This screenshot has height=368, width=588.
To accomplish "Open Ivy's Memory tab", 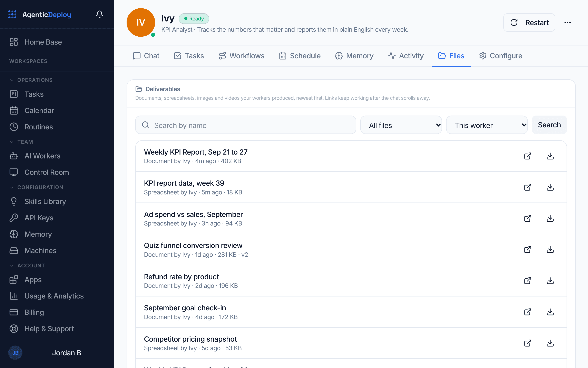I will (354, 56).
